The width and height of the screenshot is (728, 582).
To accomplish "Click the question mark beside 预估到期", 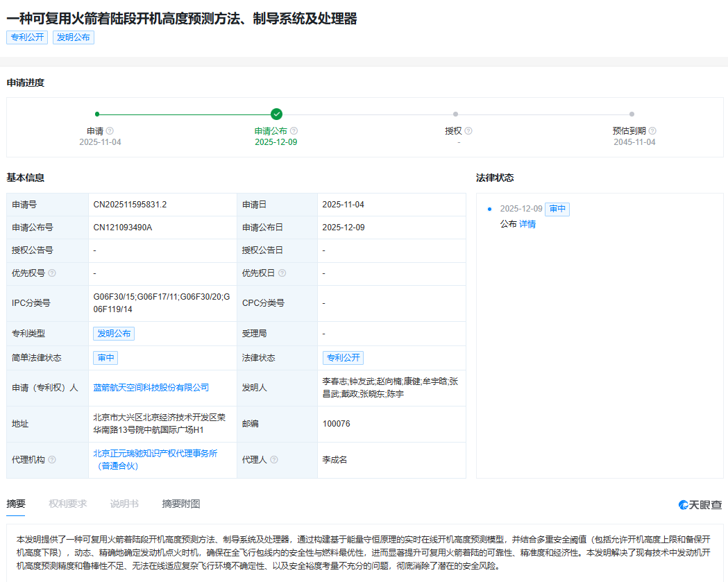I will 652,130.
